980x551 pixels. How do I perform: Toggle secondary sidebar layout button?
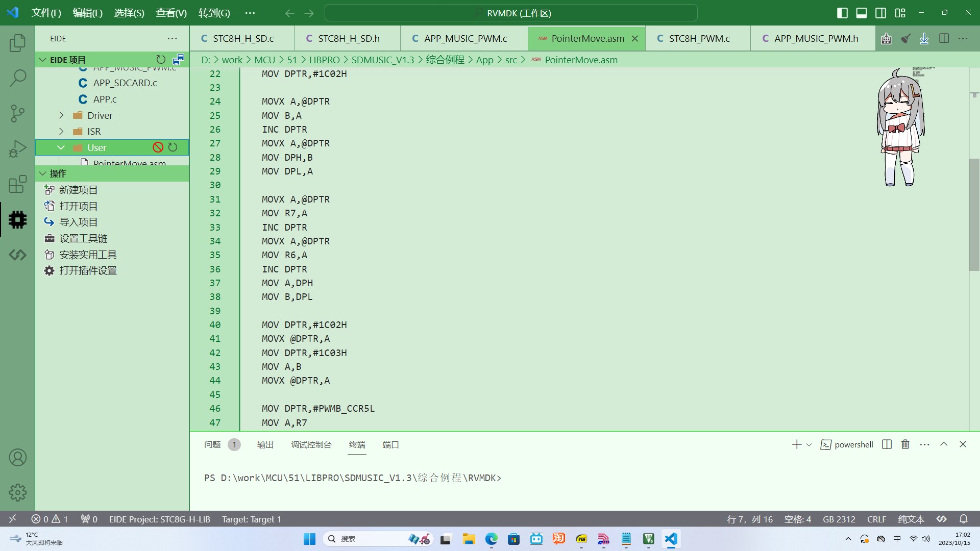pyautogui.click(x=881, y=13)
